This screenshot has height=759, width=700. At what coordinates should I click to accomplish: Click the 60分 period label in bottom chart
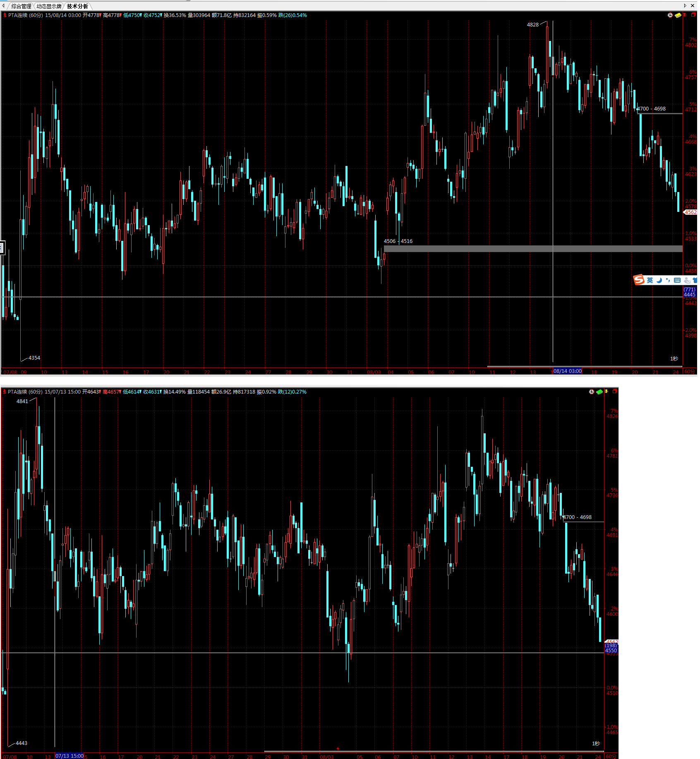(611, 756)
